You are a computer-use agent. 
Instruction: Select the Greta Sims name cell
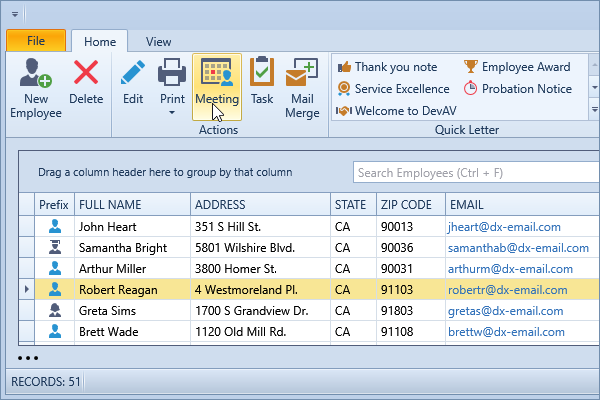point(132,311)
